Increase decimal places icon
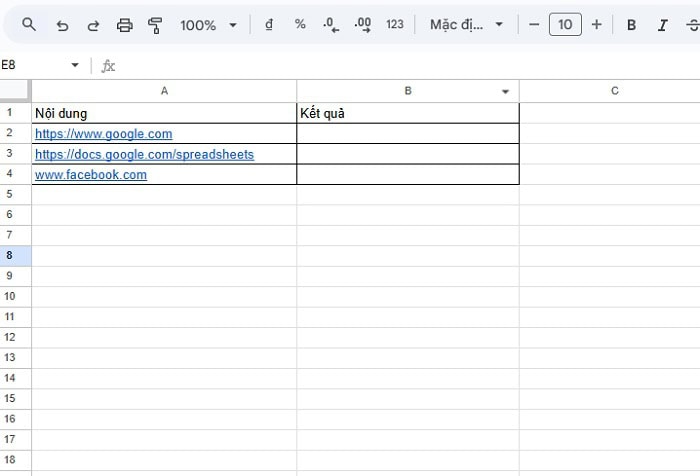The height and width of the screenshot is (476, 700). click(x=363, y=24)
